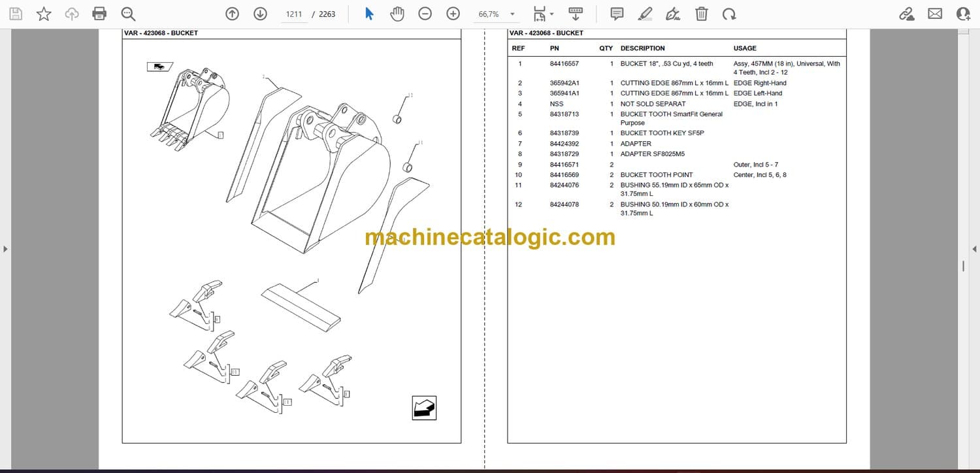
Task: Bookmark the file with the star icon
Action: pyautogui.click(x=44, y=14)
